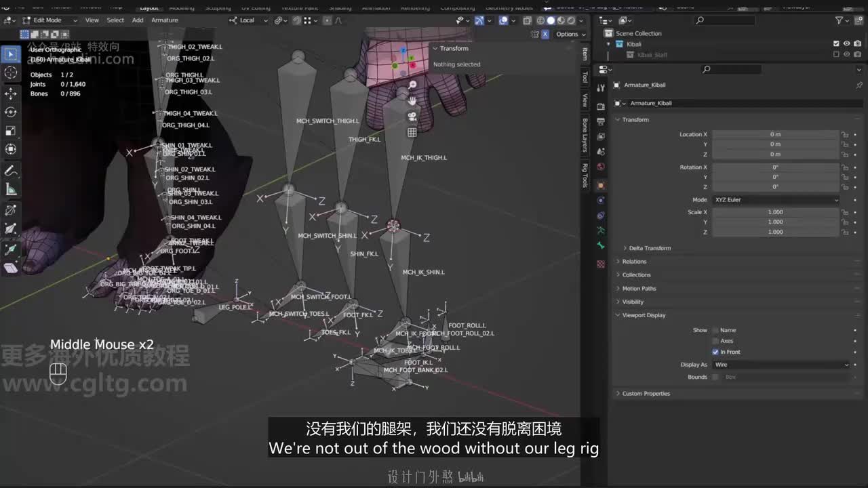This screenshot has height=488, width=868.
Task: Open the Scene properties tab icon
Action: [x=601, y=152]
